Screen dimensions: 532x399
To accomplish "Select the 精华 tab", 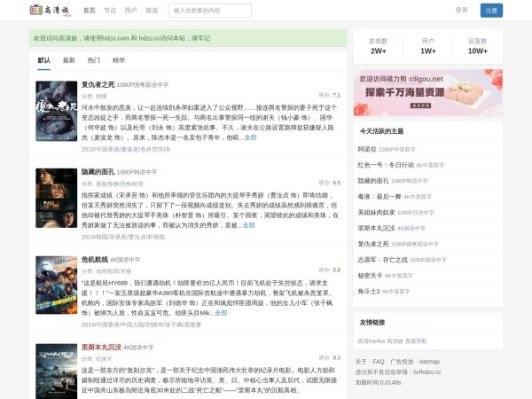I will (x=119, y=60).
